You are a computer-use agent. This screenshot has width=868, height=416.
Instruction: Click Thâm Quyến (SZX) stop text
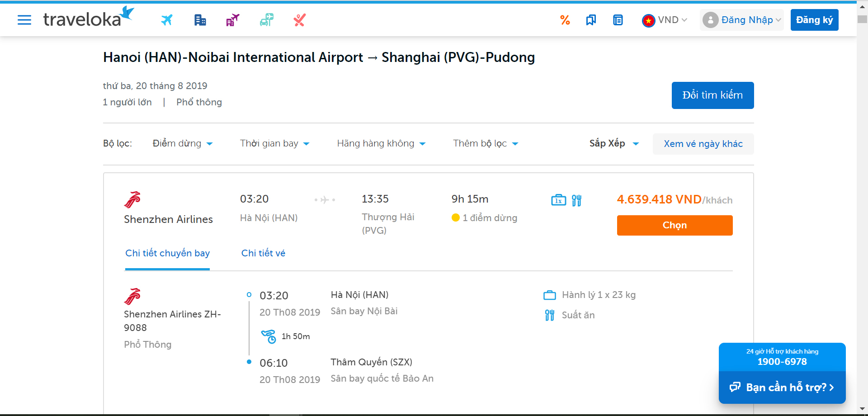371,362
